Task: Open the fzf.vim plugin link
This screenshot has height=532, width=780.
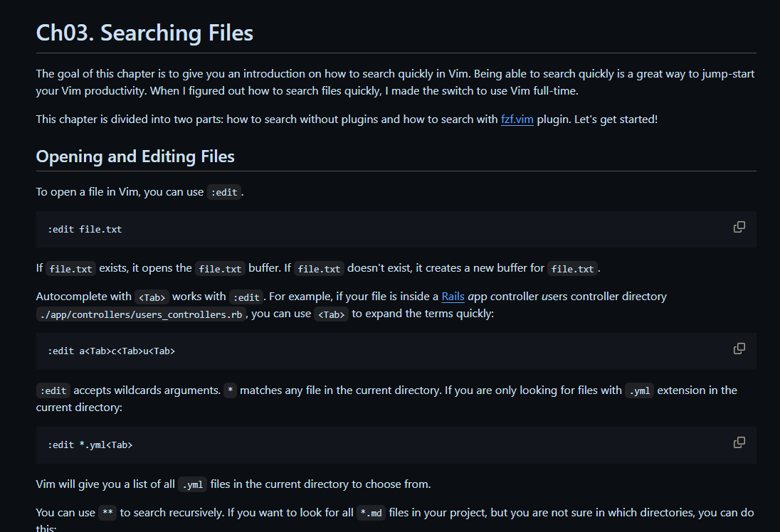Action: (517, 119)
